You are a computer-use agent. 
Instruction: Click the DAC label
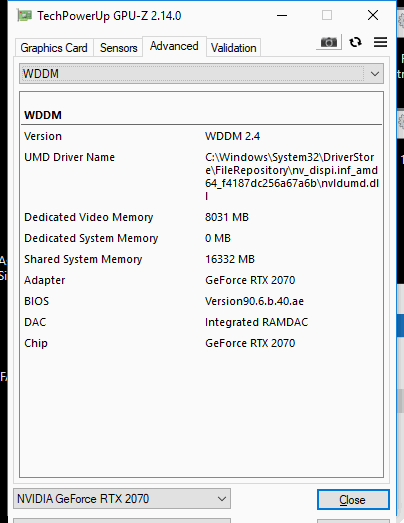point(35,322)
